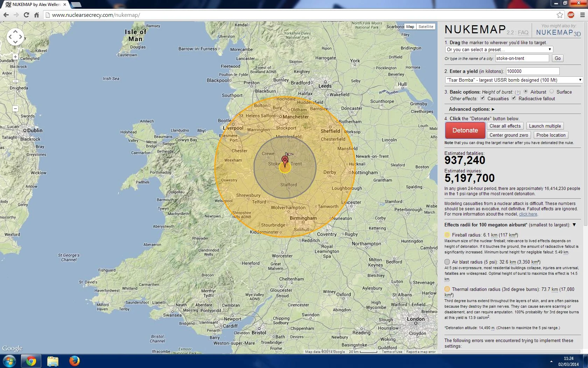Open File Explorer from the taskbar

(52, 361)
